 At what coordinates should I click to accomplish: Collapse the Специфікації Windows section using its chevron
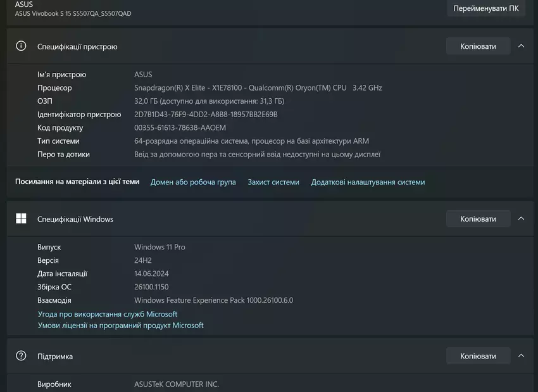click(521, 219)
